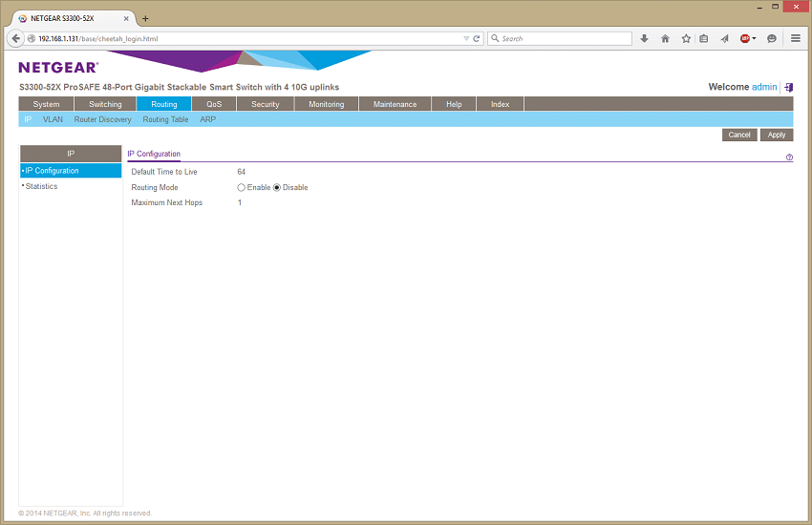The height and width of the screenshot is (525, 812).
Task: Open the downloads arrow icon
Action: point(644,38)
